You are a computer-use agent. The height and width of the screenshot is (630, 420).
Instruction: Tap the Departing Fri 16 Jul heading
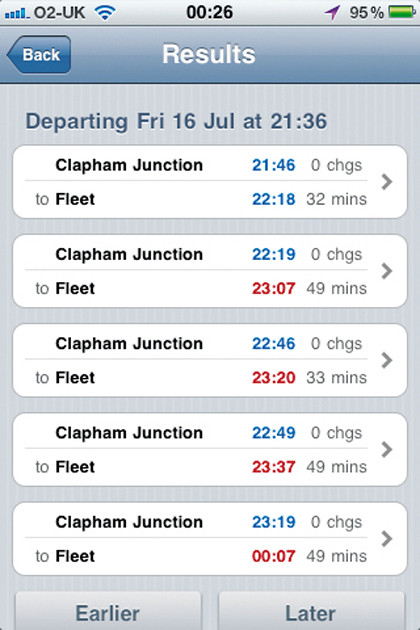[176, 122]
